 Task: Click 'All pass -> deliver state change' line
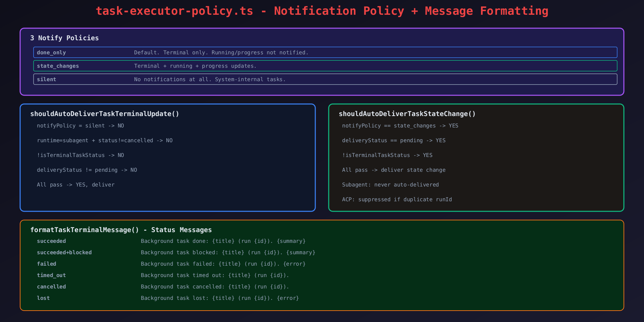click(x=394, y=170)
